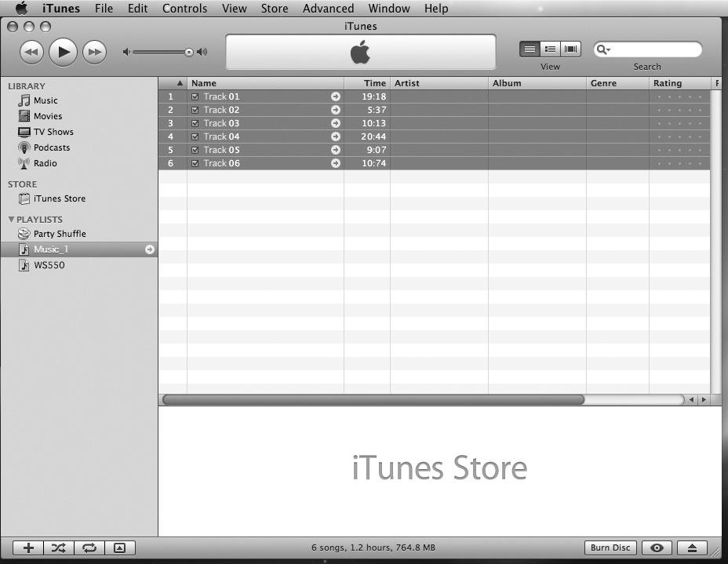Image resolution: width=728 pixels, height=564 pixels.
Task: Switch to grouped album view
Action: pos(550,49)
